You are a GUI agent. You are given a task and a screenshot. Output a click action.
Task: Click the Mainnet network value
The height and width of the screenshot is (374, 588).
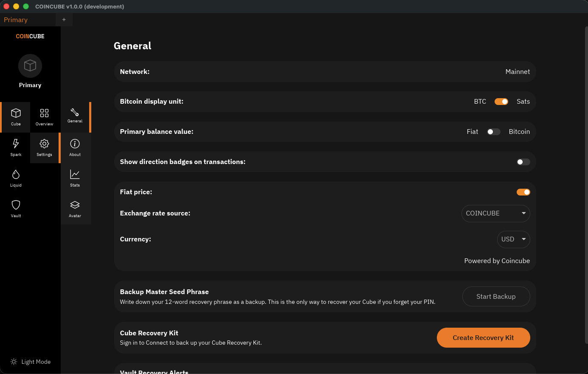(518, 72)
